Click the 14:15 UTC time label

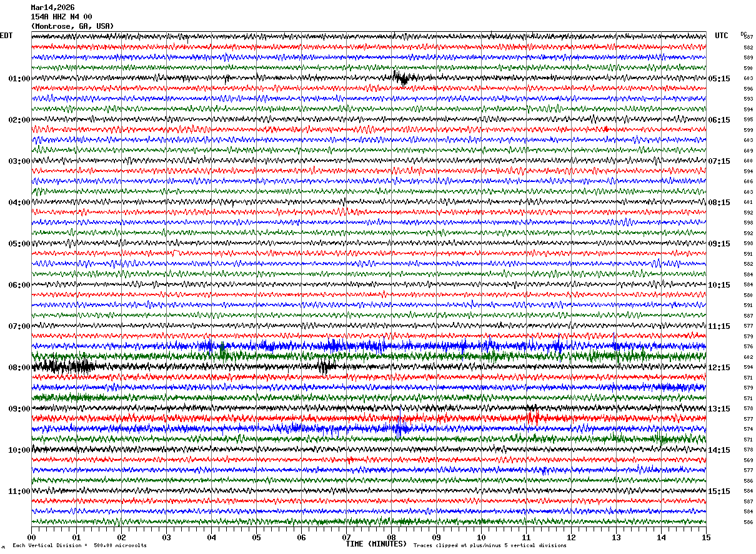(719, 450)
